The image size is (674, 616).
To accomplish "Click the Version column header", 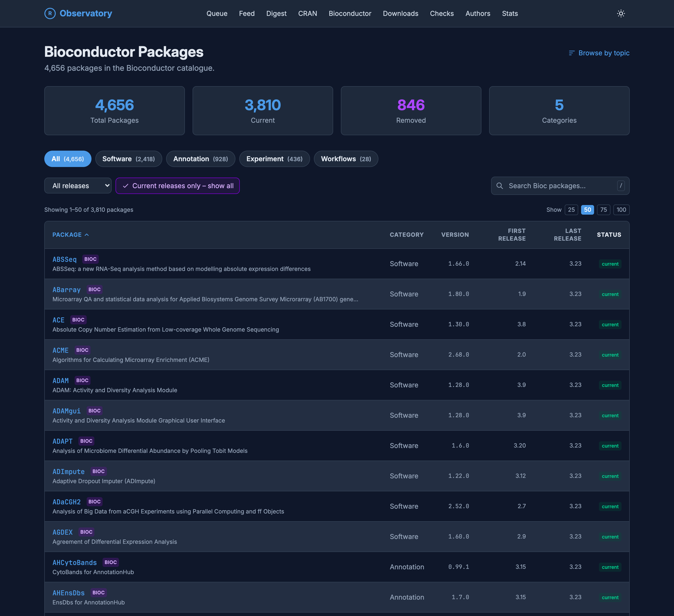I will click(455, 235).
